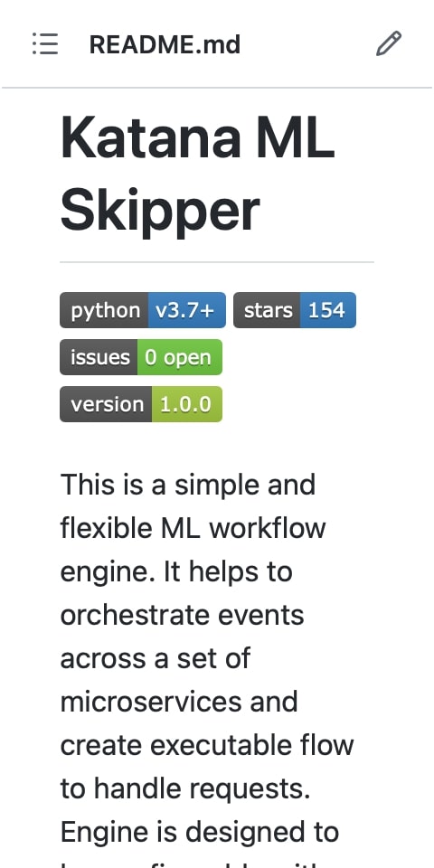Click the gray stars badge label

coord(267,310)
